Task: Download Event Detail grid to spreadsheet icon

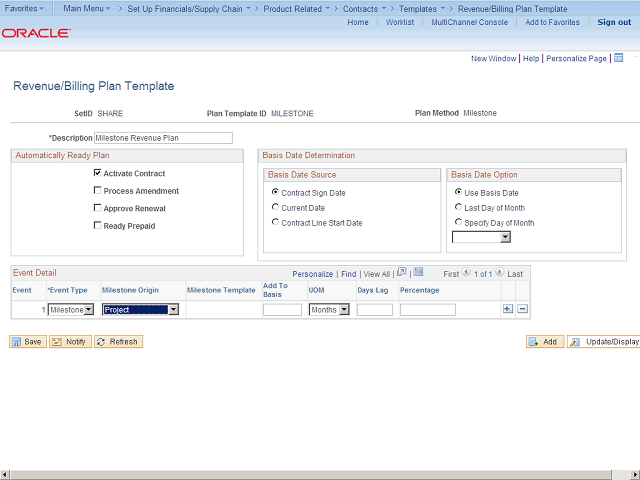Action: point(418,272)
